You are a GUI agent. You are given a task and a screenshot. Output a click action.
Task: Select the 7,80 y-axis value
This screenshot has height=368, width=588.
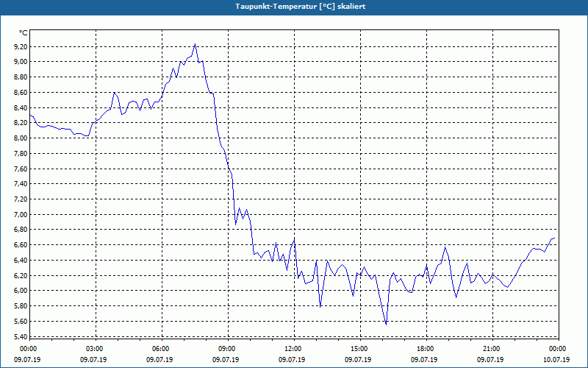click(x=21, y=154)
